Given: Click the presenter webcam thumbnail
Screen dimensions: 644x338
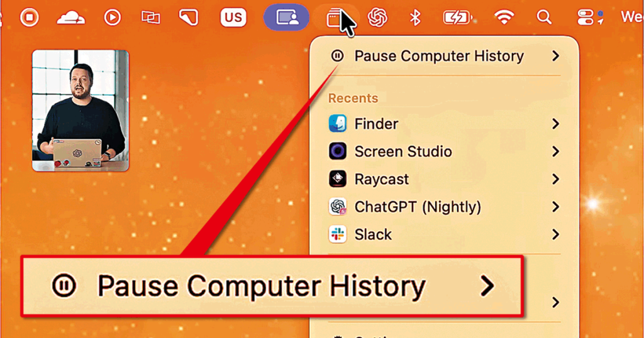Looking at the screenshot, I should 80,111.
